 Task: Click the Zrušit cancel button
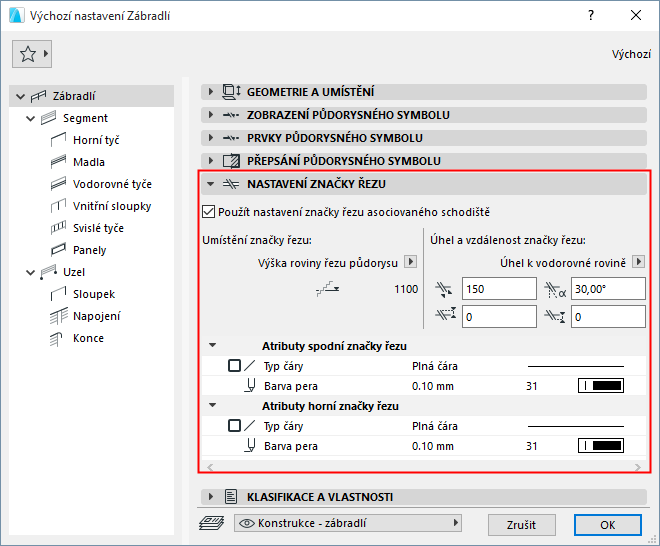coord(522,525)
